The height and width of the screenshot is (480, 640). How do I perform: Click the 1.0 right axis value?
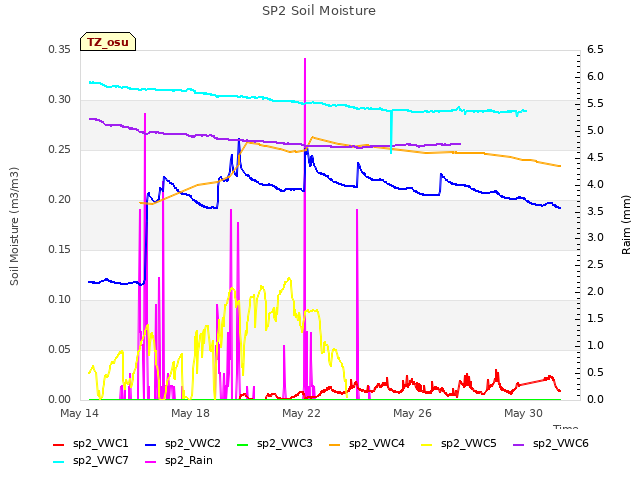pos(595,346)
